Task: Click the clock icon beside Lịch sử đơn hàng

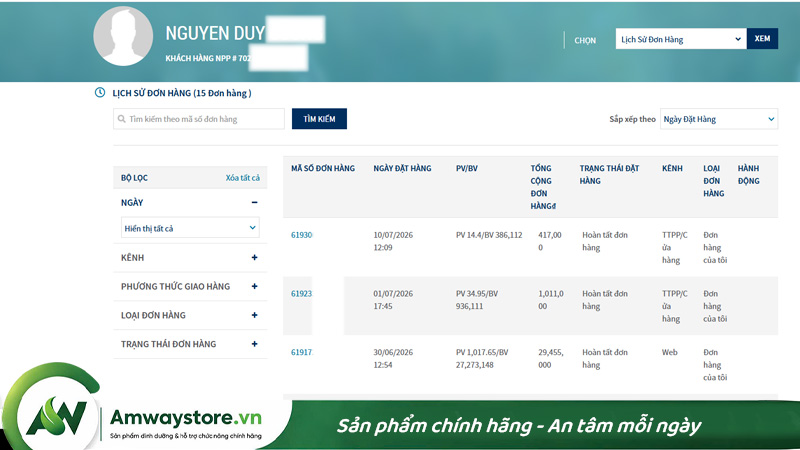Action: 99,92
